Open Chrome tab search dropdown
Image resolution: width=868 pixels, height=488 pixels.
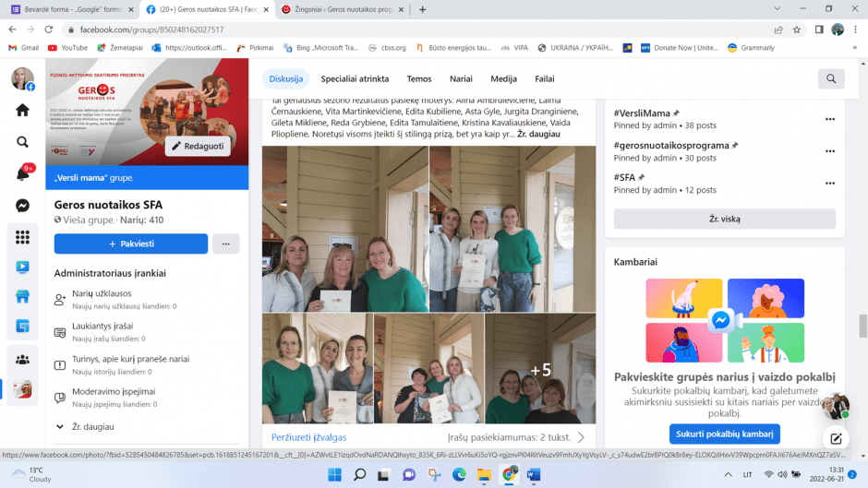point(778,9)
